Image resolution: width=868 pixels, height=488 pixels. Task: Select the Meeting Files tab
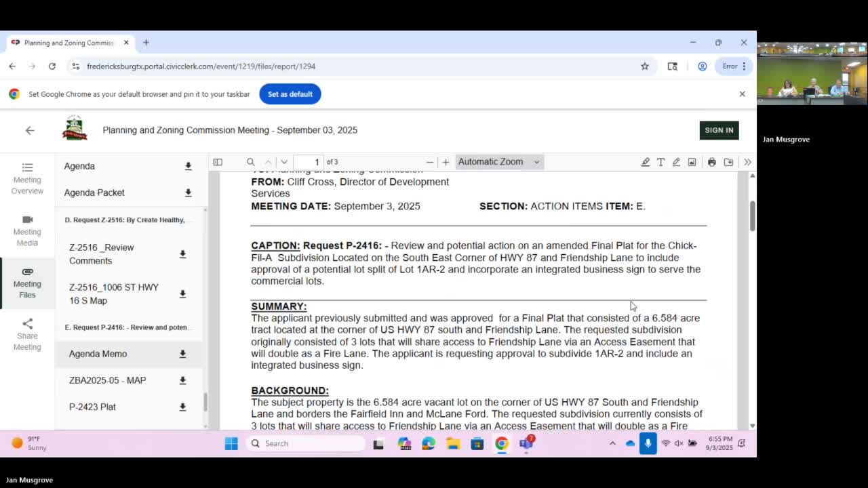(x=27, y=283)
